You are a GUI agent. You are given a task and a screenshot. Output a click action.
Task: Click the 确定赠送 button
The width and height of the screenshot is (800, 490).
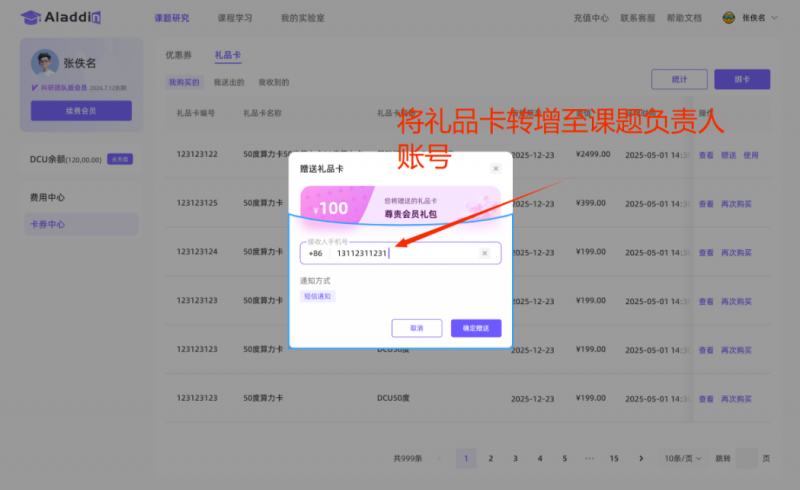(476, 328)
